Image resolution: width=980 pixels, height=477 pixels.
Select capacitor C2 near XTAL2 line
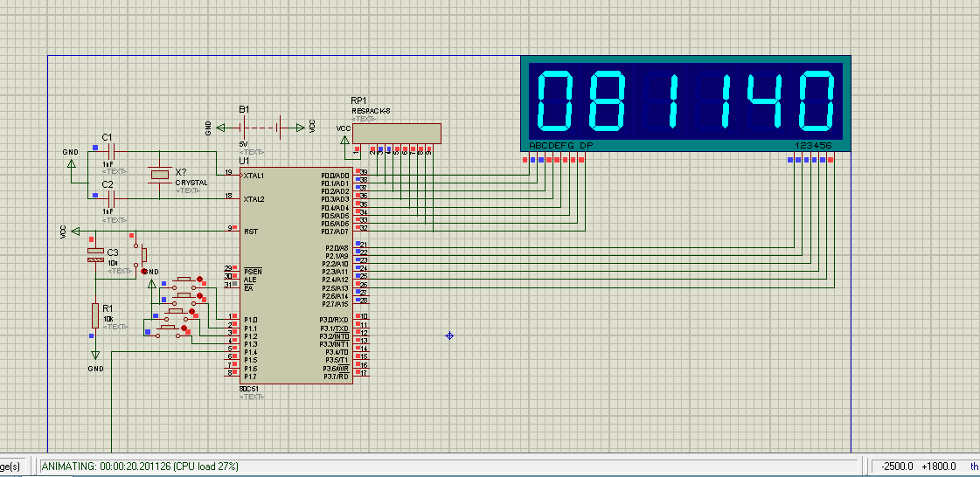111,199
